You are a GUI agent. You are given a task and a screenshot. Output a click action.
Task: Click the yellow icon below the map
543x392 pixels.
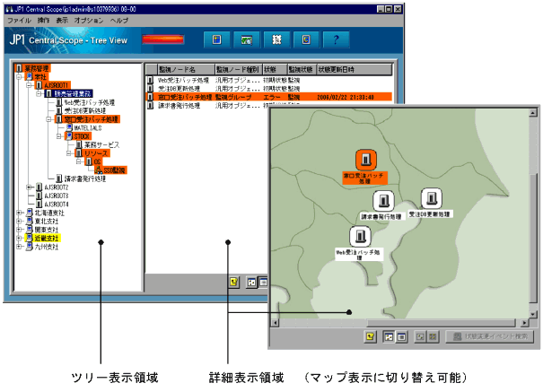[370, 336]
